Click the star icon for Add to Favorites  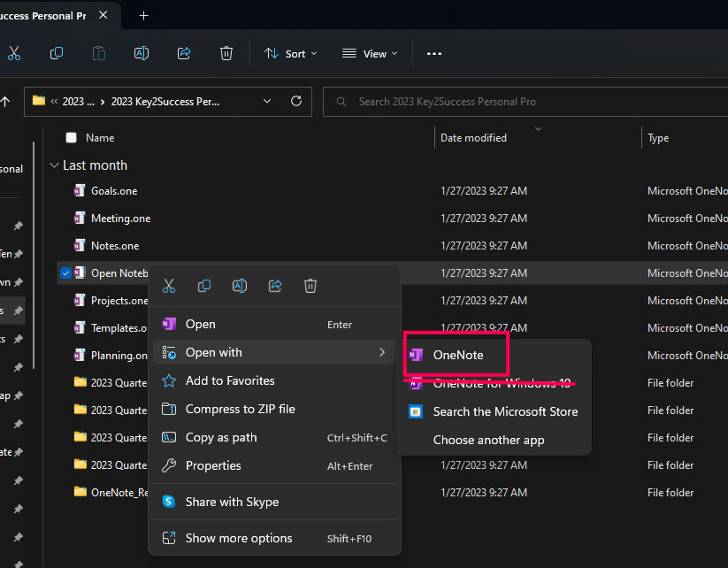coord(169,380)
